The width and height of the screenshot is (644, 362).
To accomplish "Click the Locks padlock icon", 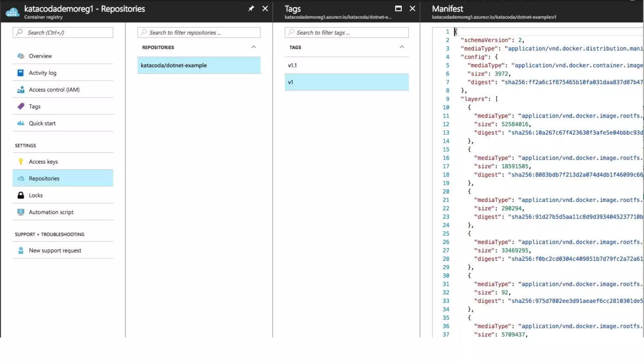I will [x=21, y=195].
